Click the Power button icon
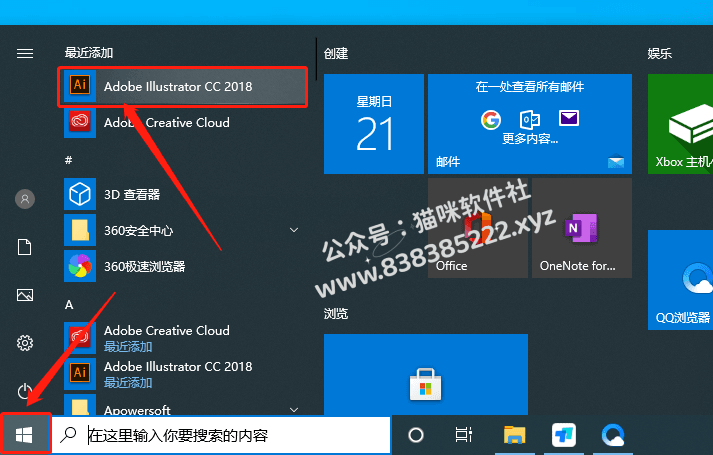This screenshot has width=713, height=455. click(x=24, y=391)
